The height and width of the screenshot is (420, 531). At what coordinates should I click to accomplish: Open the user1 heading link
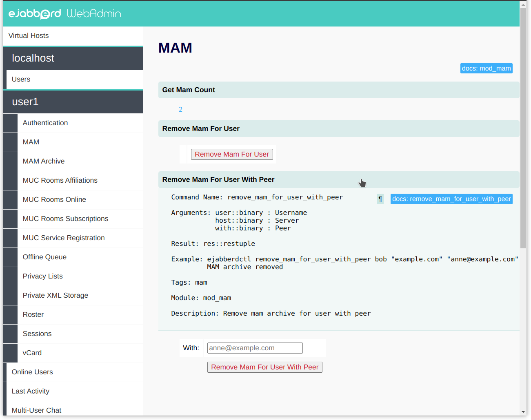(x=73, y=102)
